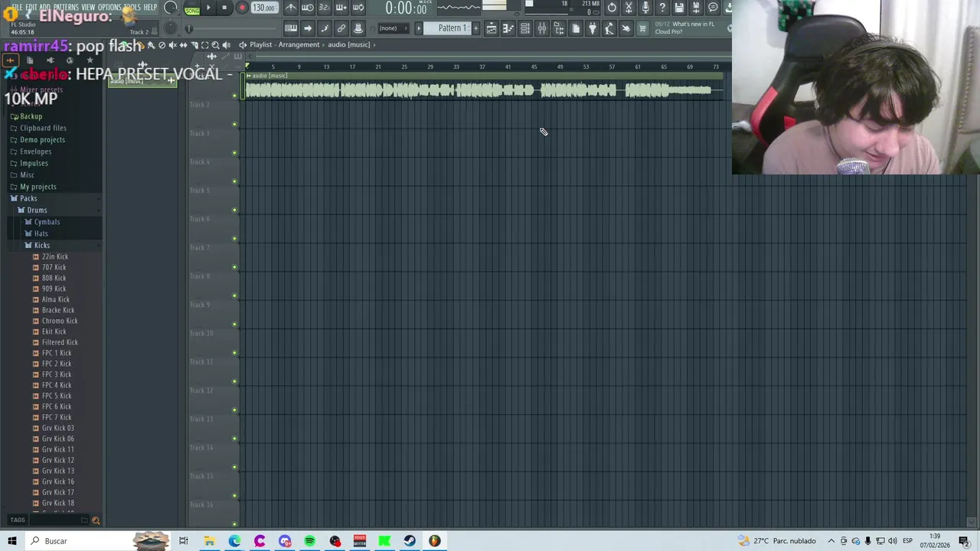Open the TOOLS menu
This screenshot has height=551, width=980.
point(132,7)
